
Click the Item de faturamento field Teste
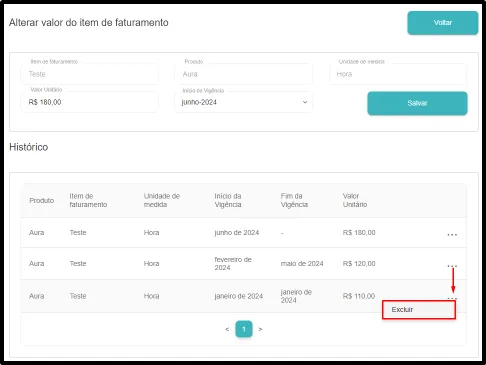90,74
